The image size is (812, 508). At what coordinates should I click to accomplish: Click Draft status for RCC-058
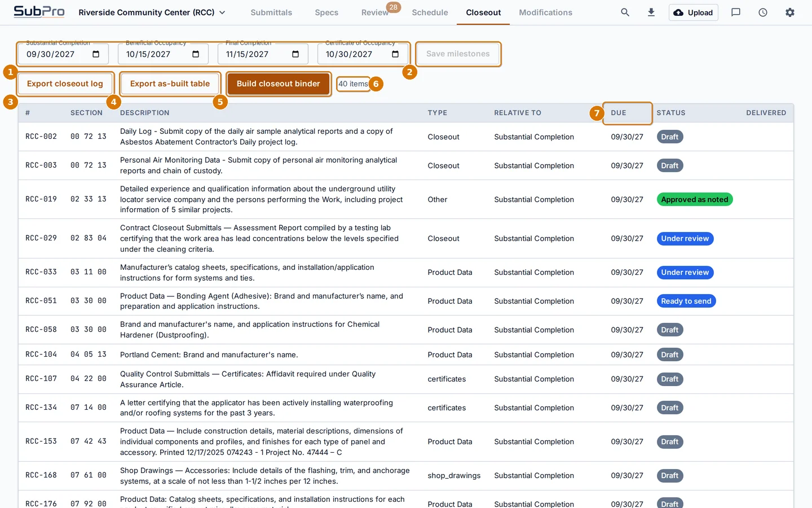pyautogui.click(x=670, y=330)
